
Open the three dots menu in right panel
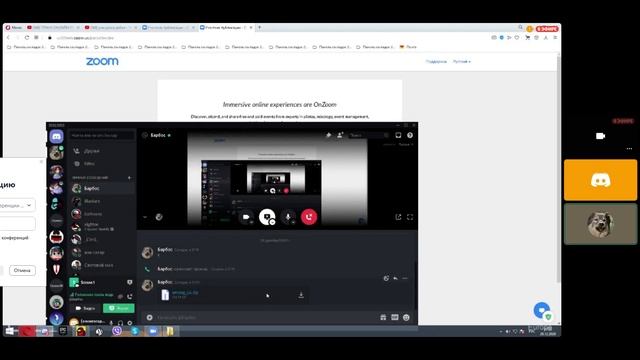click(x=629, y=149)
